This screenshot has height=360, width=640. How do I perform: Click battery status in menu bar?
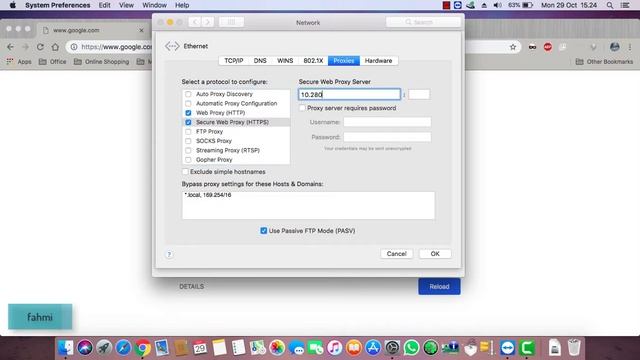point(520,5)
